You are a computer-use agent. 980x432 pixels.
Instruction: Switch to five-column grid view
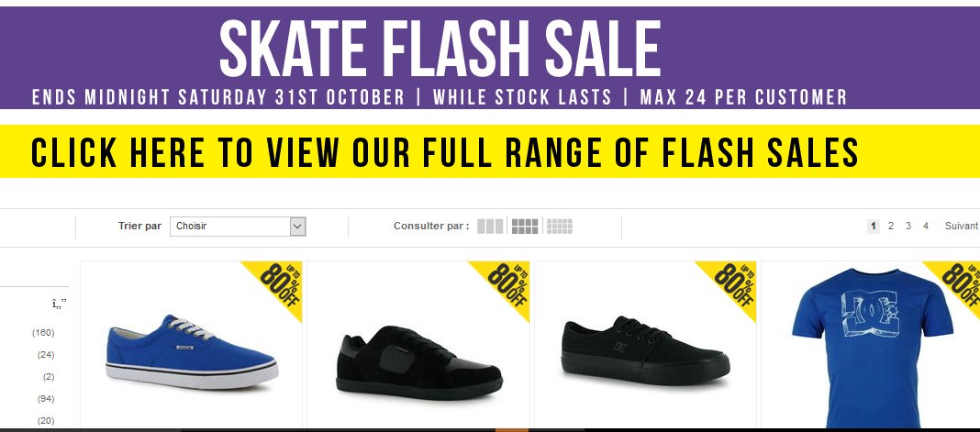(x=560, y=227)
